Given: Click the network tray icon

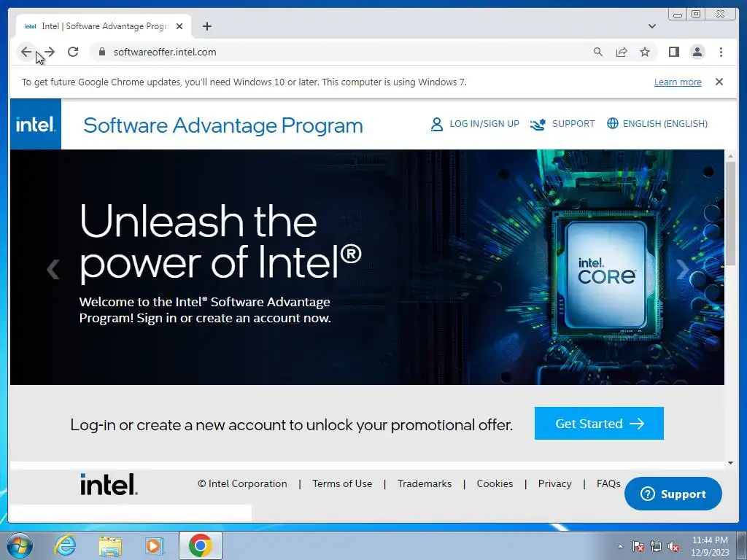Looking at the screenshot, I should coord(656,546).
